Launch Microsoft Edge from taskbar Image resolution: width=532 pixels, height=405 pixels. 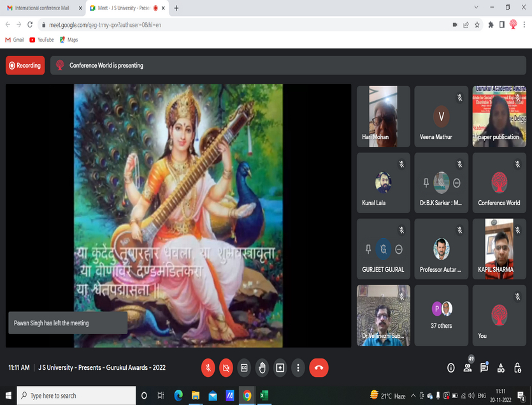[178, 395]
